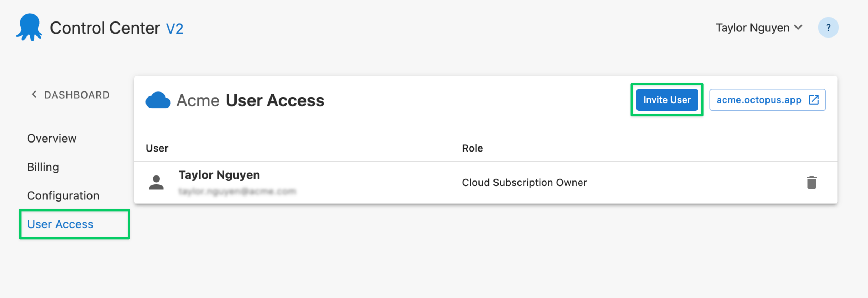
Task: Click the external link icon beside acme.octopus.app
Action: click(x=814, y=100)
